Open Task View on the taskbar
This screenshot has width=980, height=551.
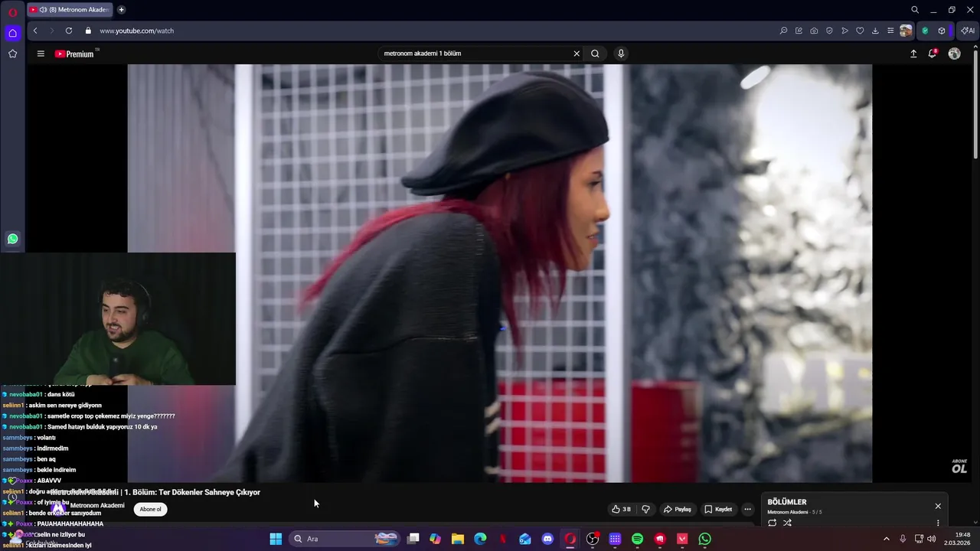tap(413, 539)
